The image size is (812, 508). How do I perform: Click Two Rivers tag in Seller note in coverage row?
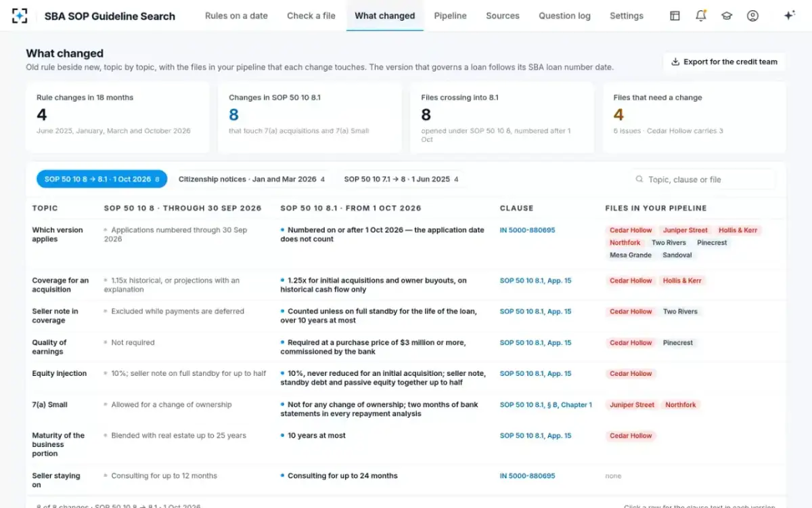click(679, 312)
